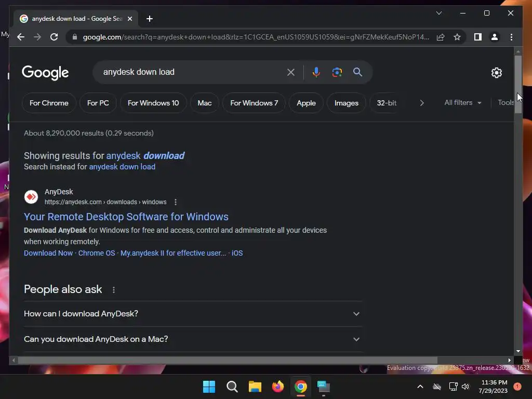Bookmark this page with the star icon
Image resolution: width=532 pixels, height=399 pixels.
click(x=457, y=37)
